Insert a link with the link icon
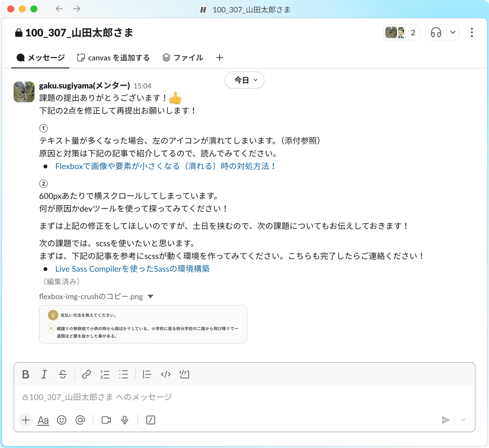489x448 pixels. pyautogui.click(x=86, y=375)
